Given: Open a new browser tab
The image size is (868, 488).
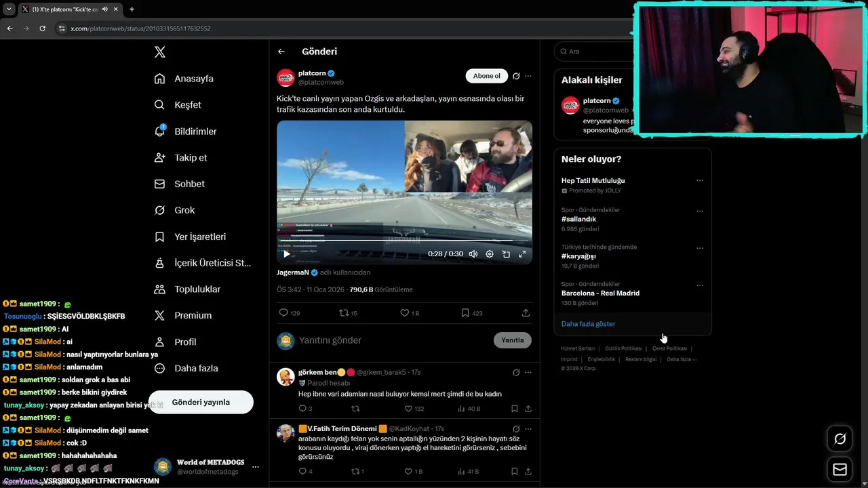Looking at the screenshot, I should click(132, 9).
